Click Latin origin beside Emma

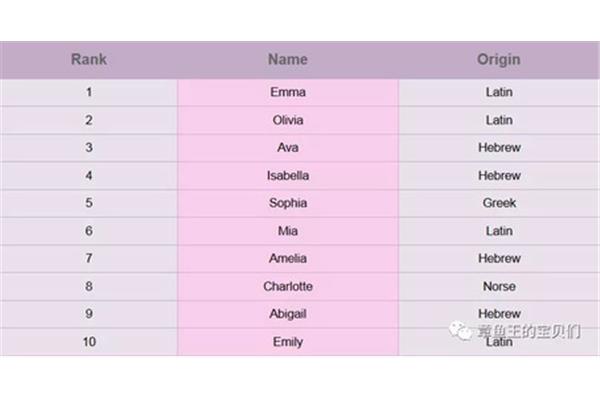point(499,92)
